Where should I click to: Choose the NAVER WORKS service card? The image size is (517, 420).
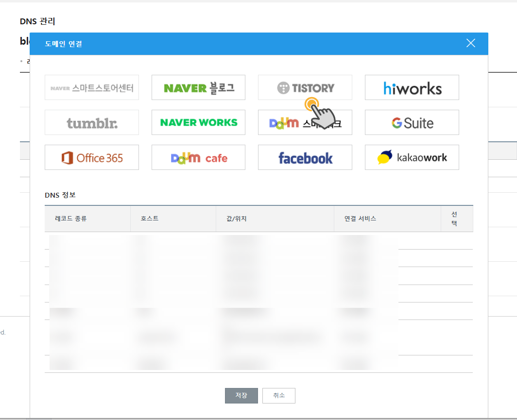pyautogui.click(x=198, y=122)
